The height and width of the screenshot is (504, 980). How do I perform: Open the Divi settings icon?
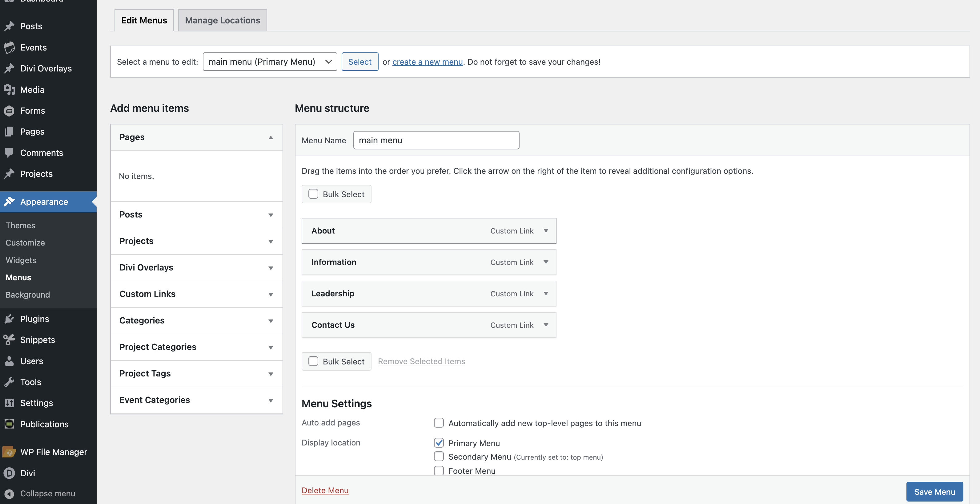point(9,473)
